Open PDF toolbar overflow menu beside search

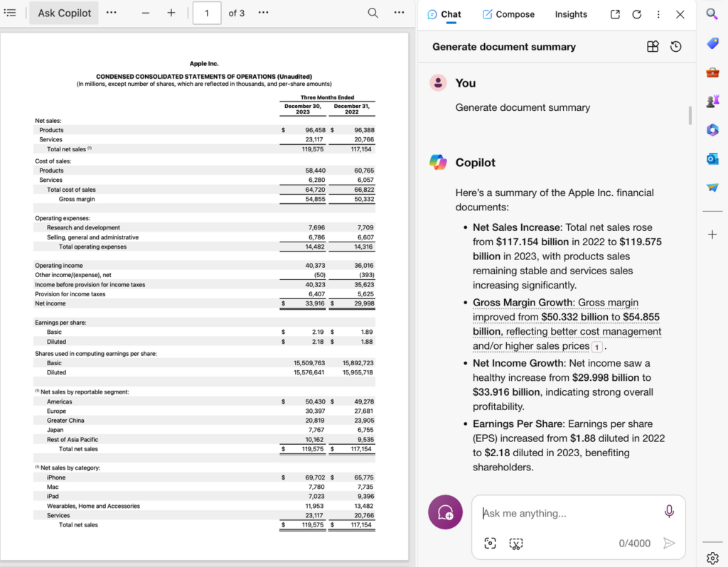coord(399,13)
